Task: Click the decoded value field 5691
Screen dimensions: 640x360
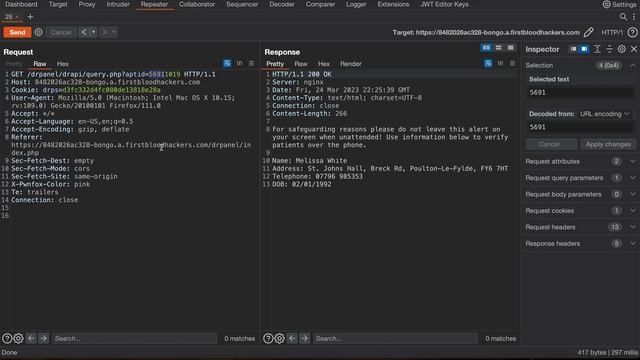Action: (x=580, y=127)
